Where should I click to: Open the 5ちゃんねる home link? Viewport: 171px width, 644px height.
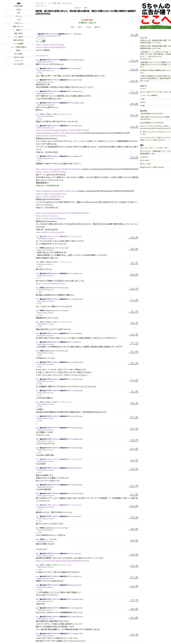40,3
